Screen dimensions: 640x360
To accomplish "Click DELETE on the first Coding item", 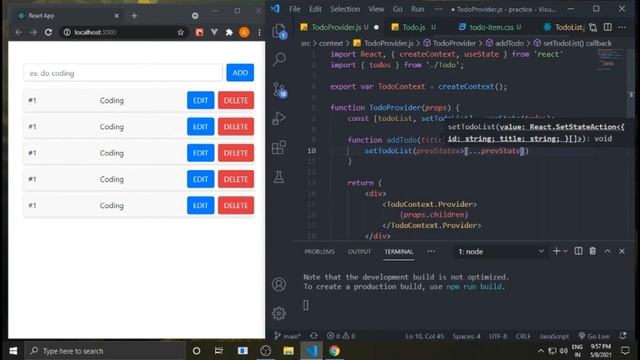I will pos(236,100).
